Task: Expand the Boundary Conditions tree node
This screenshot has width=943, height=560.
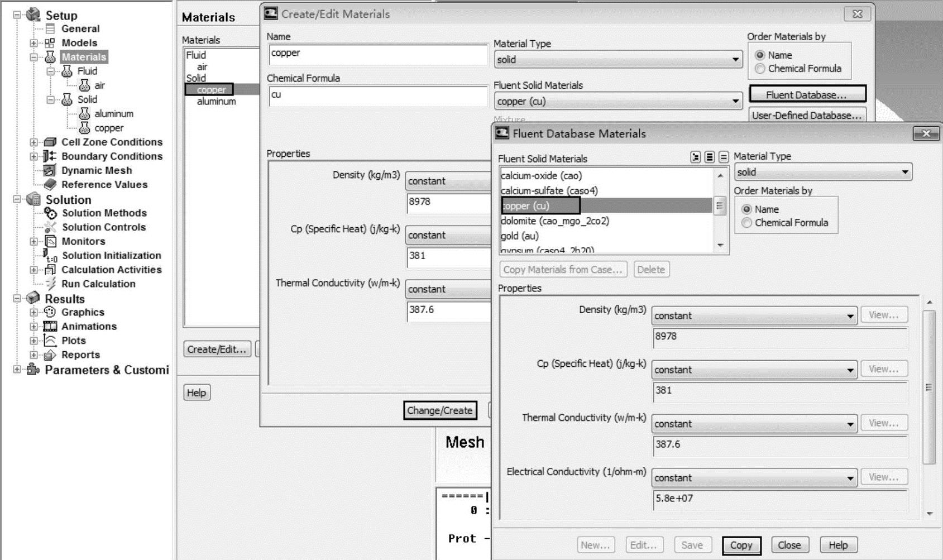Action: [x=34, y=156]
